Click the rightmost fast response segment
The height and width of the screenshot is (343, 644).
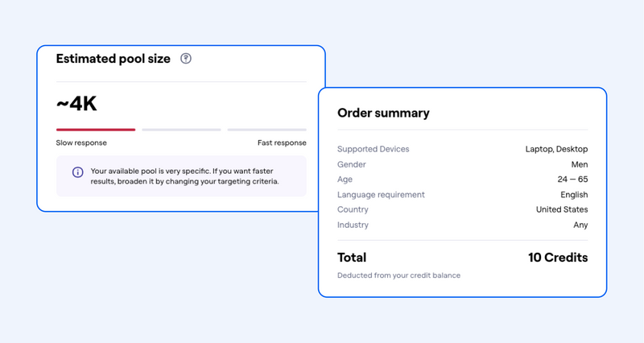267,130
